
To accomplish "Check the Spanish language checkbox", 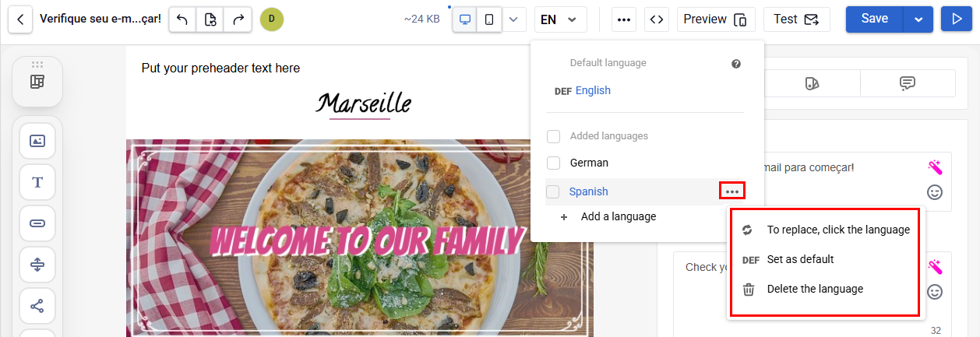I will point(553,191).
